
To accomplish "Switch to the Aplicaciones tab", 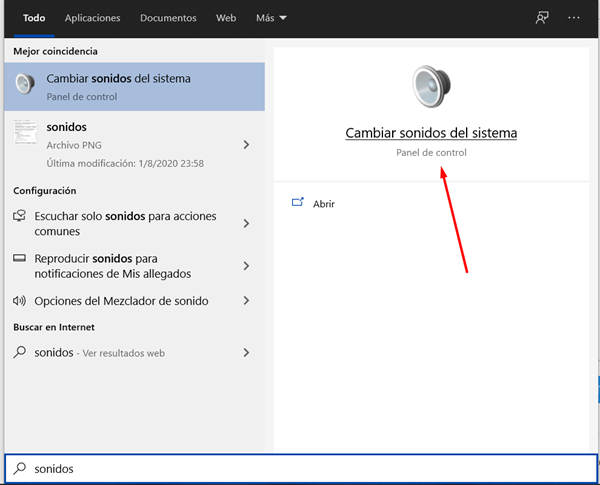I will [x=92, y=18].
